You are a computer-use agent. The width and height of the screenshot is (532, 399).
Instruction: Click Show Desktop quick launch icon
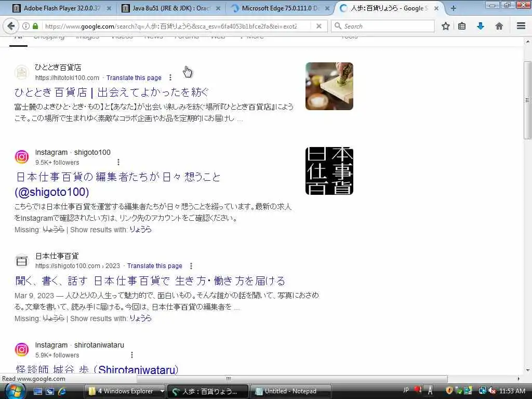point(37,391)
